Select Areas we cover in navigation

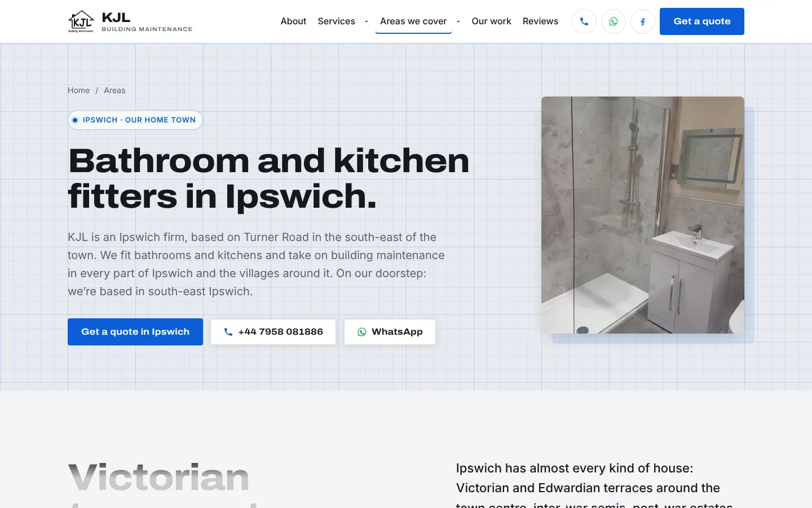413,21
